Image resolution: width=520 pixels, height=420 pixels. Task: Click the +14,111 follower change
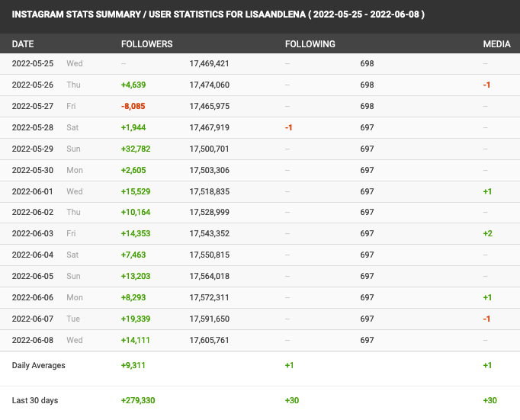pyautogui.click(x=135, y=340)
